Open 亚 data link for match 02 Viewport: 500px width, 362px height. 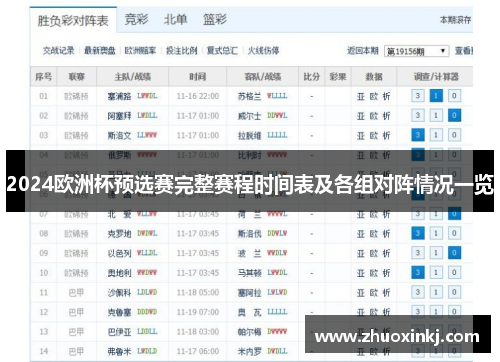point(361,116)
